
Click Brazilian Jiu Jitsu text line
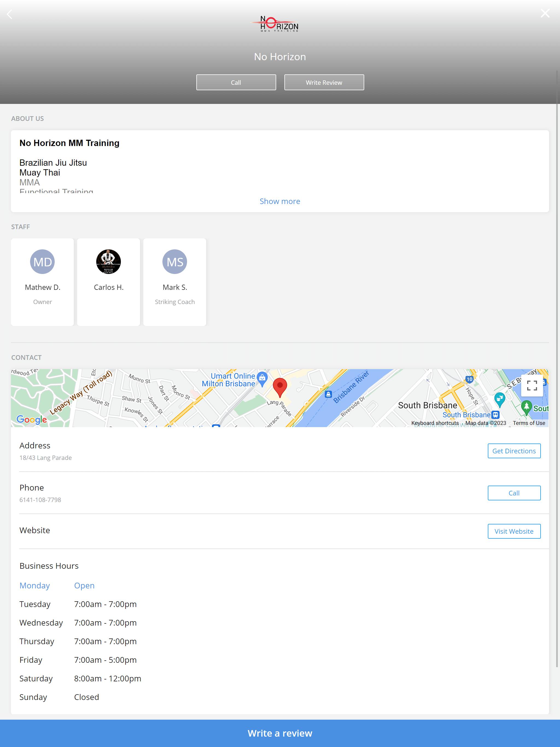(x=53, y=163)
